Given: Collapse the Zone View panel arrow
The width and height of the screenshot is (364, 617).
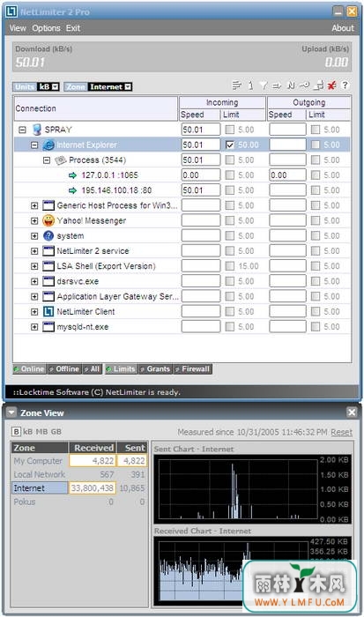Looking at the screenshot, I should (11, 413).
